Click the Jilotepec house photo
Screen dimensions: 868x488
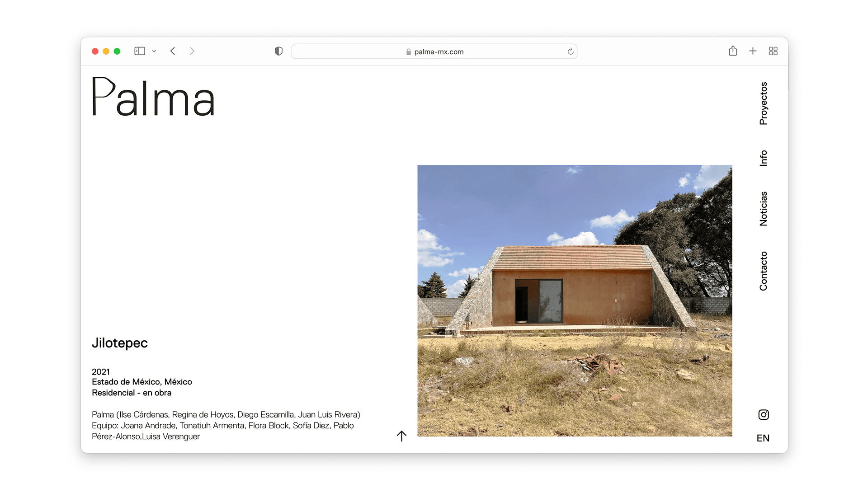[575, 300]
